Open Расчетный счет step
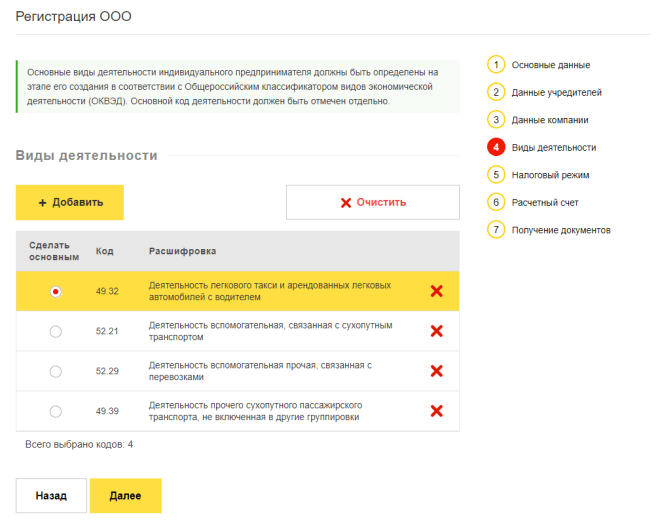 545,202
